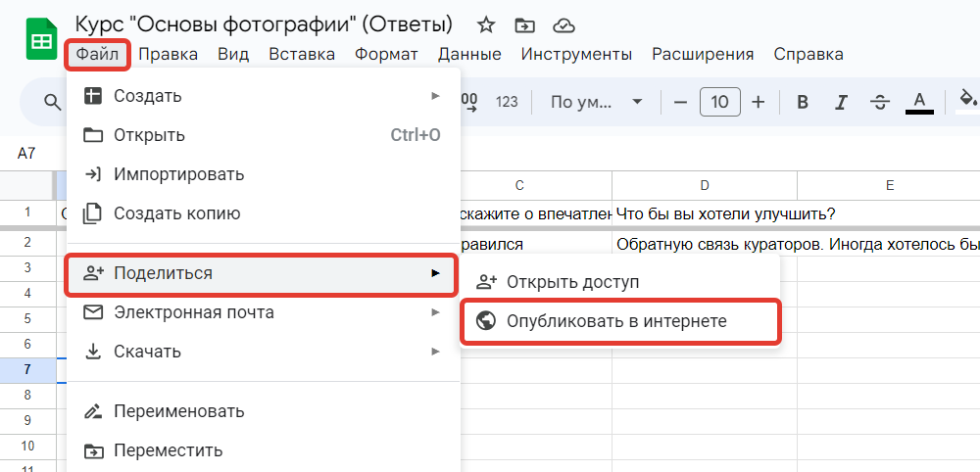Open the Вид menu

point(233,54)
